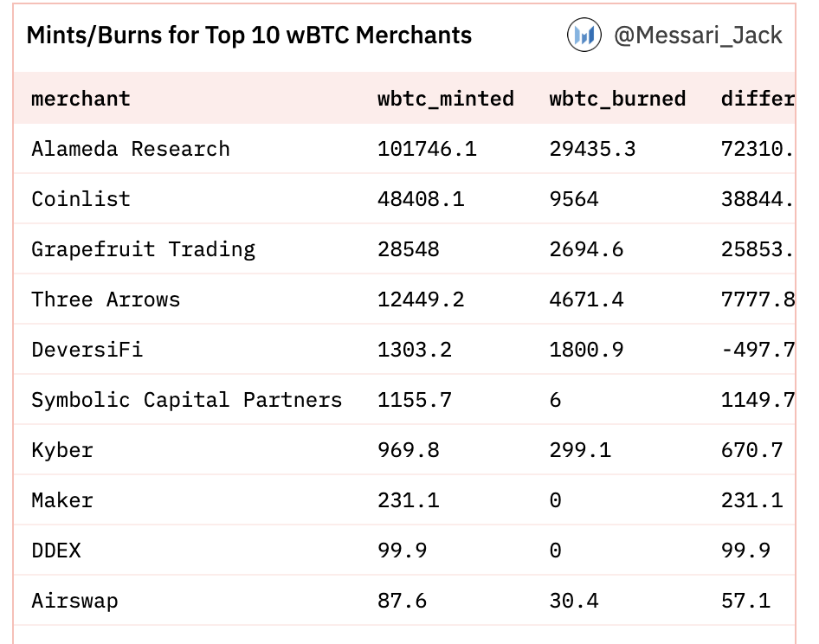Select the 'Kyber' merchant cell
Image resolution: width=819 pixels, height=644 pixels.
(62, 450)
